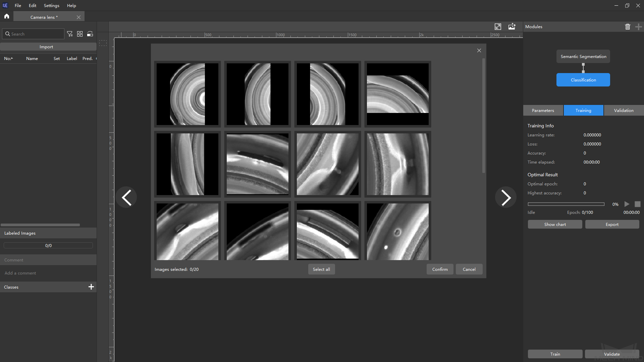Add a new class with plus icon

(x=91, y=287)
